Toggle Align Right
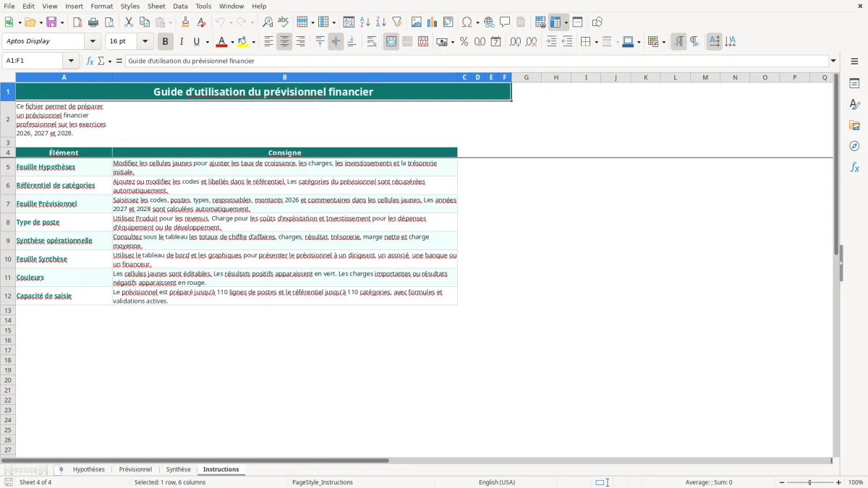 click(300, 42)
